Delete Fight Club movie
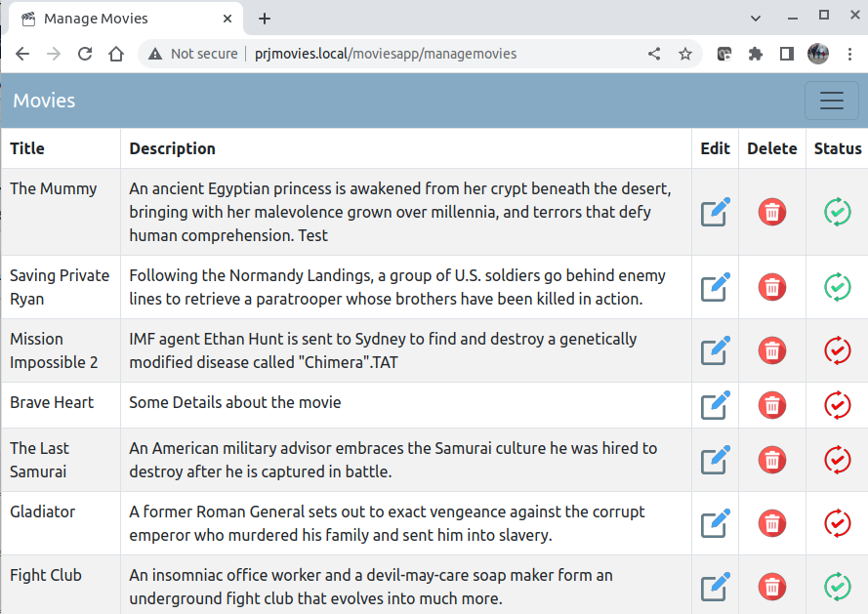This screenshot has height=614, width=868. 772,587
